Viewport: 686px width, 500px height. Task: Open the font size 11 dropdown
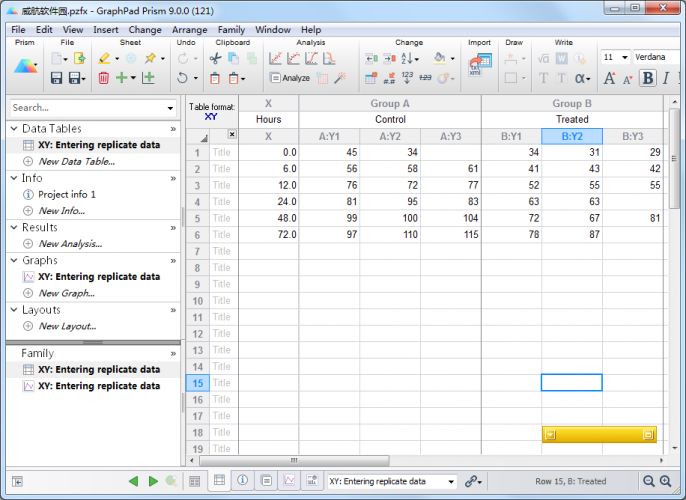tap(625, 57)
